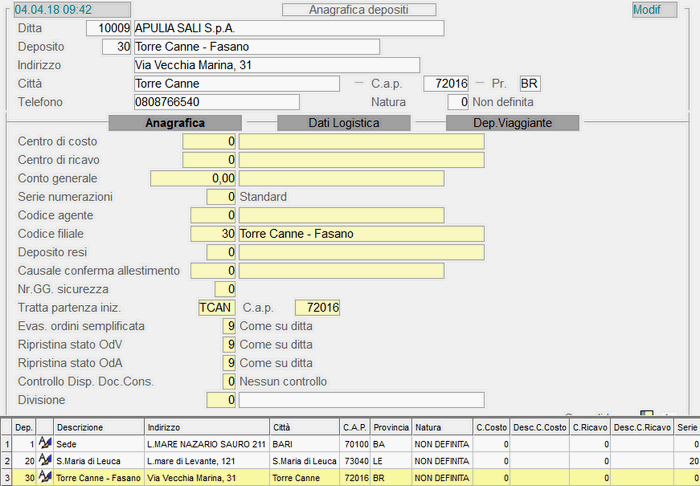Focus the Conto generale amount field
Image resolution: width=700 pixels, height=486 pixels.
pyautogui.click(x=193, y=179)
